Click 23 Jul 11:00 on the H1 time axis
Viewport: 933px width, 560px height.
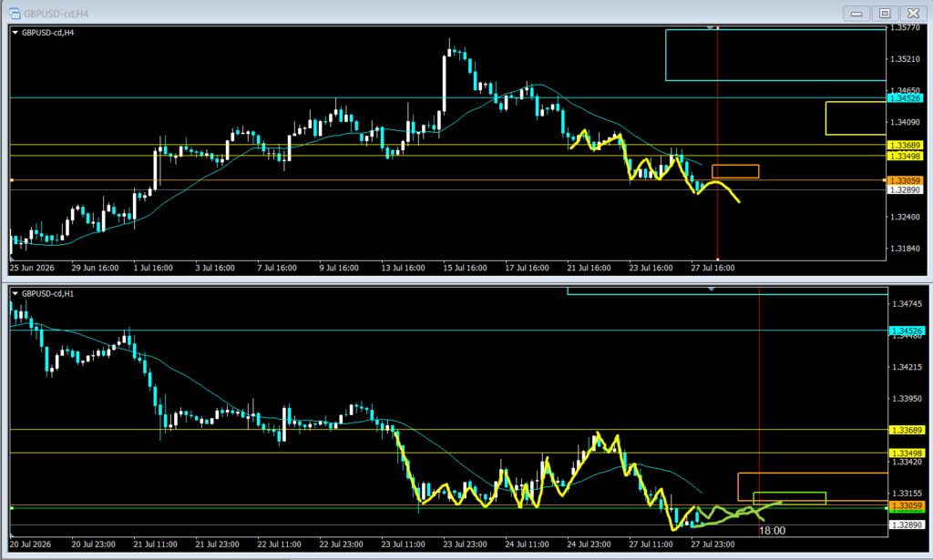click(403, 545)
